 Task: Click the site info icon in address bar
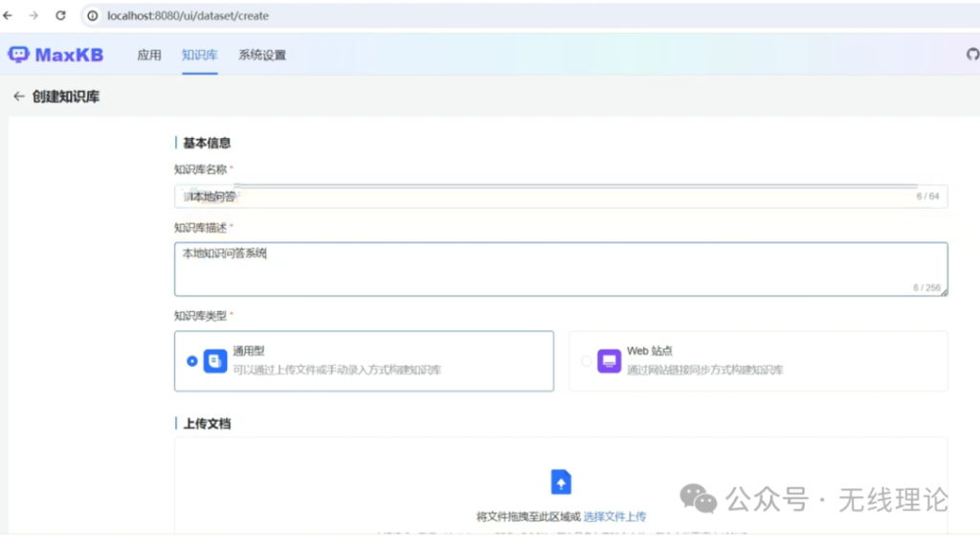[x=93, y=15]
